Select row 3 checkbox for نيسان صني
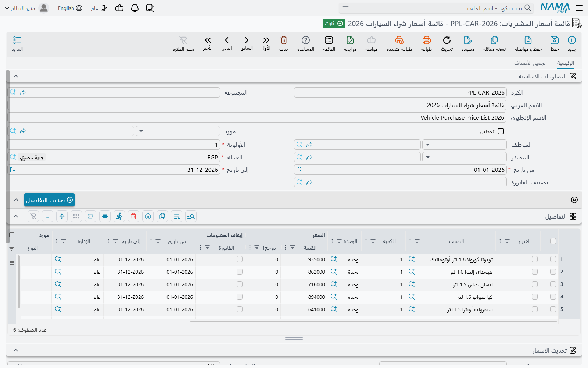 [x=553, y=284]
